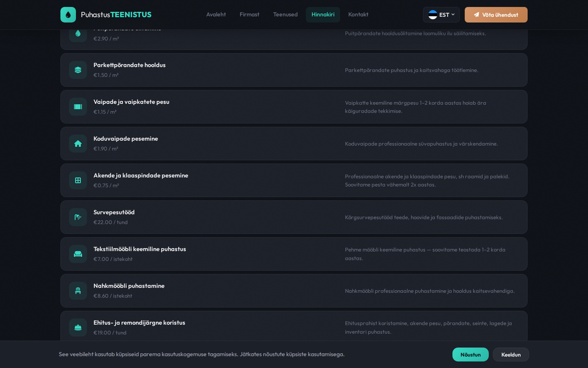Open the Firmast page
Image resolution: width=588 pixels, height=368 pixels.
pyautogui.click(x=249, y=15)
